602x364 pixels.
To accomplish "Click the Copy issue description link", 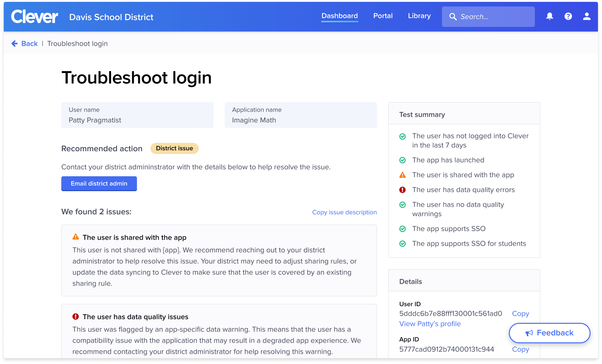I will [344, 212].
